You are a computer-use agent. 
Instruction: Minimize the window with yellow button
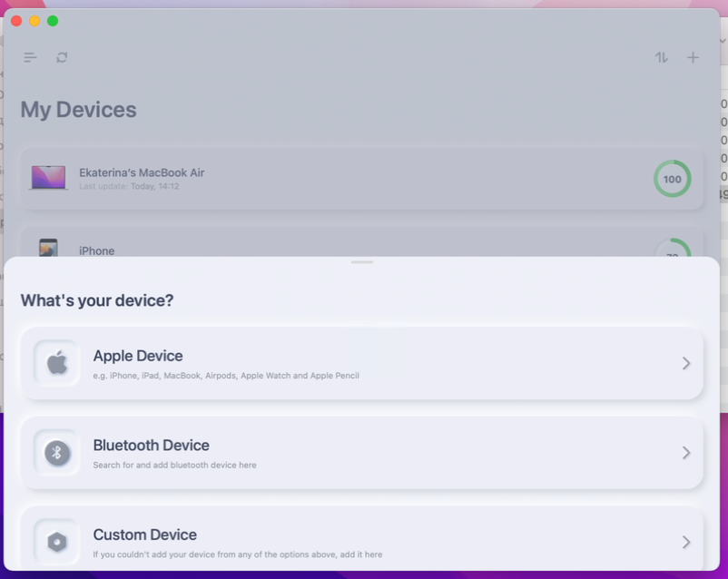[34, 21]
